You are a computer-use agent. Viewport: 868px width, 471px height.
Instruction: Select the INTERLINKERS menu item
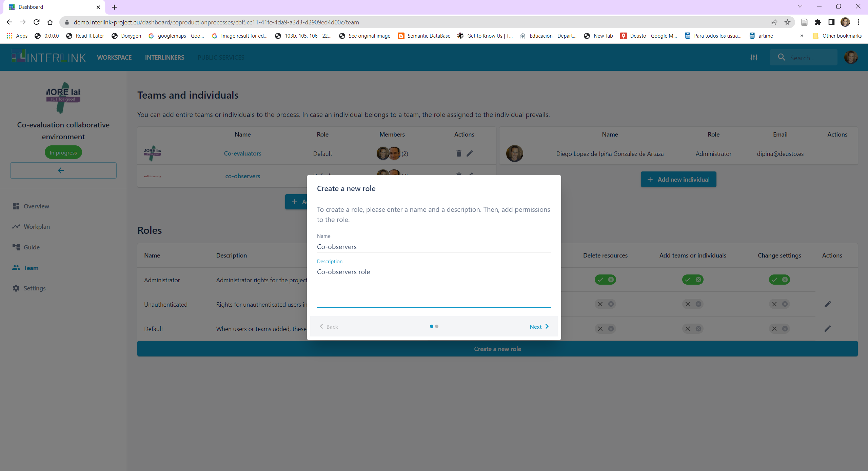pos(164,57)
